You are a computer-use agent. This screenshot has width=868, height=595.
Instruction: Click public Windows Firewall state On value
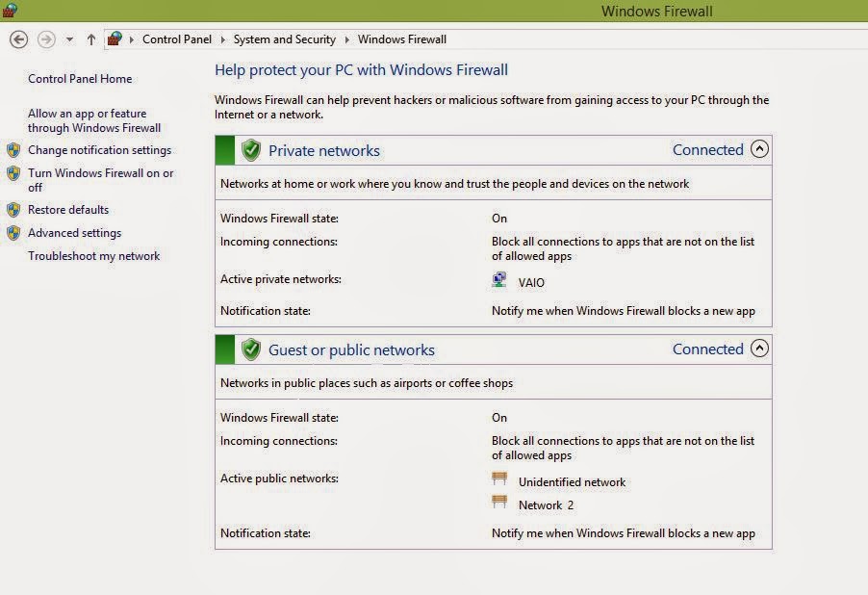pos(499,418)
